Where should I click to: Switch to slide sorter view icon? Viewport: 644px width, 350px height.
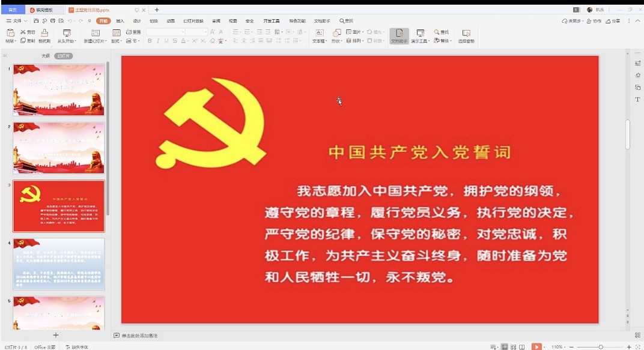click(514, 347)
